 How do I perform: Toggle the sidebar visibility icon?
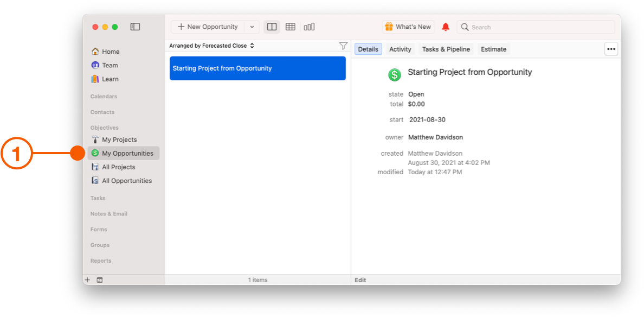(x=136, y=27)
